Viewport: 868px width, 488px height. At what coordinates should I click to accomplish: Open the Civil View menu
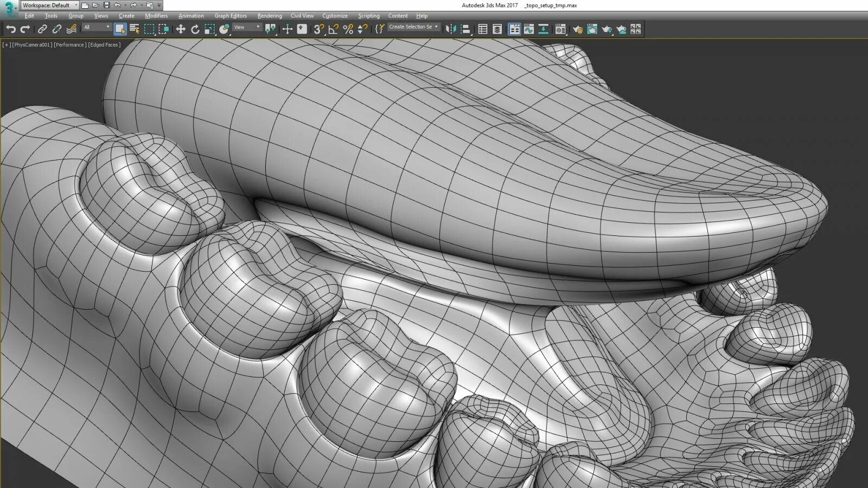[302, 16]
